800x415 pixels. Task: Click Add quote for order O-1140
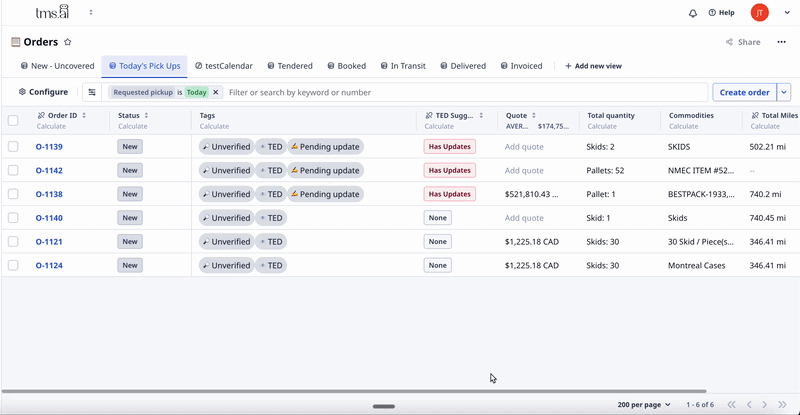(524, 217)
